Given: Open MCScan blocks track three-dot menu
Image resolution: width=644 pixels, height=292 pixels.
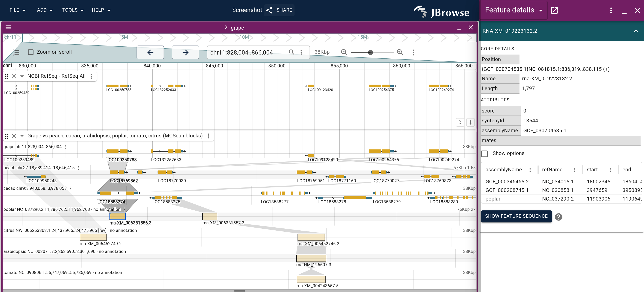Looking at the screenshot, I should click(208, 136).
